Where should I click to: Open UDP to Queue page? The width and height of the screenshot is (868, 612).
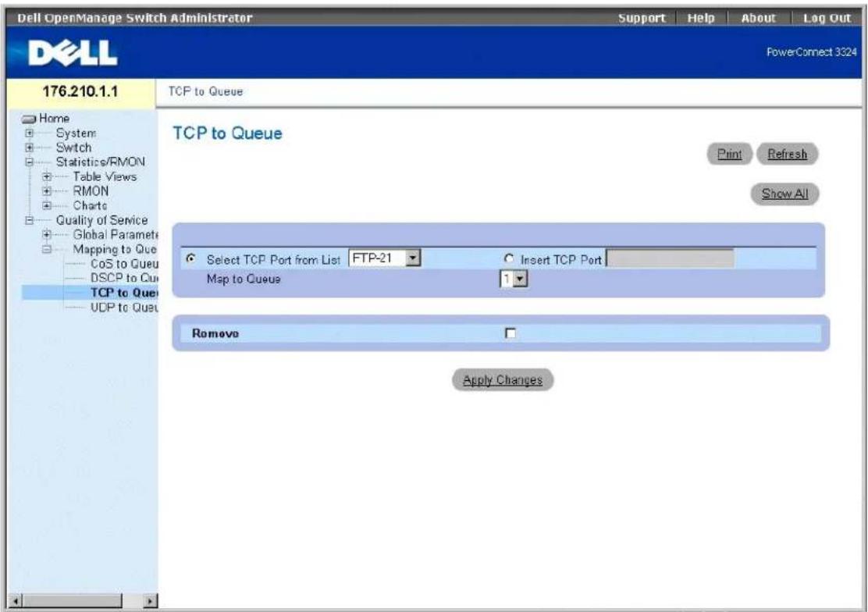124,307
